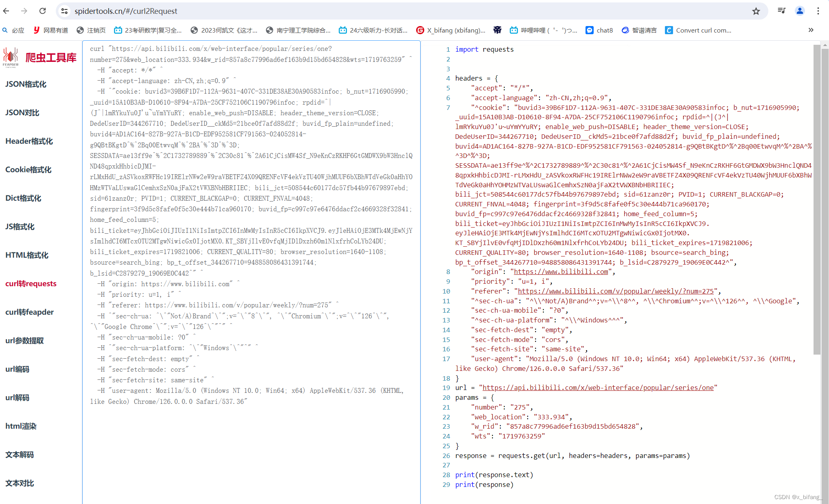Image resolution: width=829 pixels, height=504 pixels.
Task: Click the 'headers = {' code line
Action: click(477, 78)
